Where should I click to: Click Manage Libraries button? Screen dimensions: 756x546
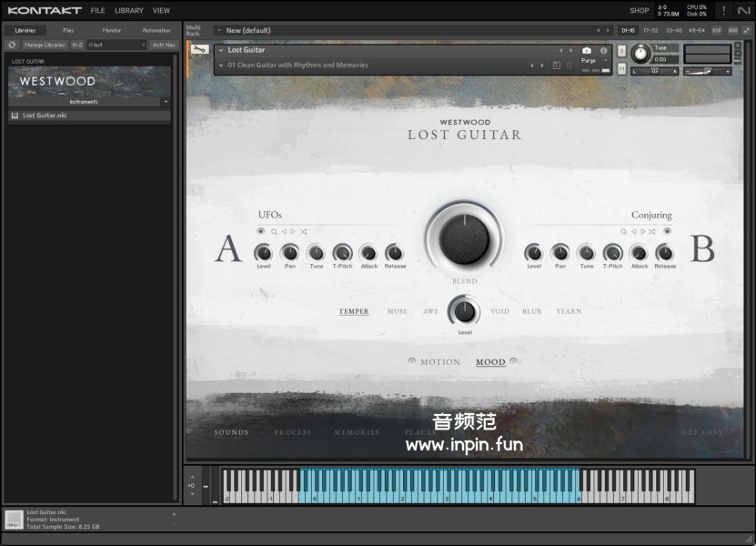(45, 45)
